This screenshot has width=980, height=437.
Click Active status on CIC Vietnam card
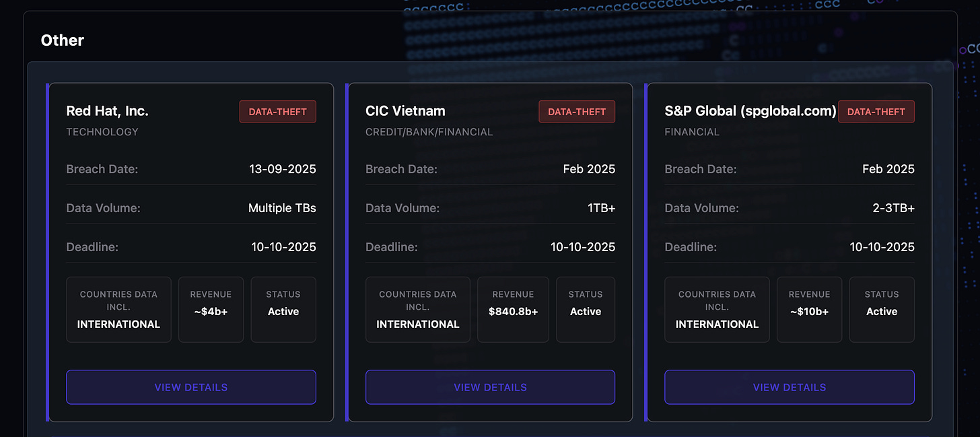586,312
